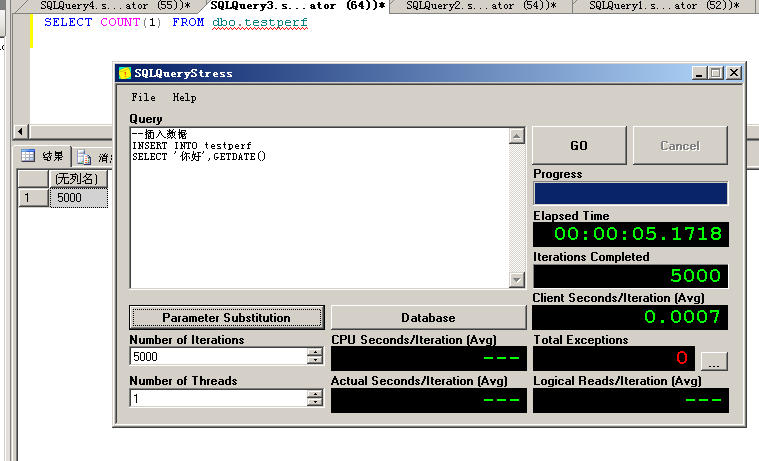Click the Number of Iterations field
The width and height of the screenshot is (759, 461).
point(218,357)
